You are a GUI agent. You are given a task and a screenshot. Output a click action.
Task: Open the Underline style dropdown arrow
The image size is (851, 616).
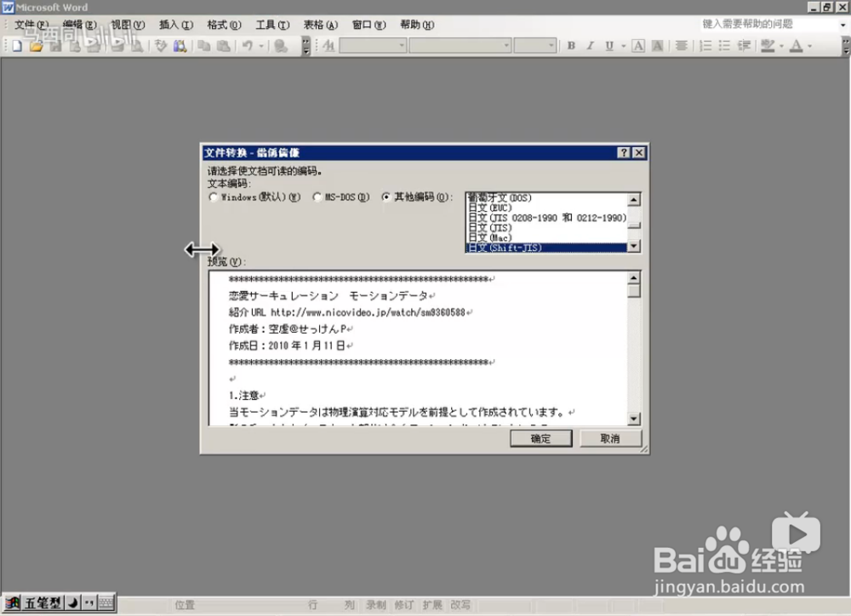tap(622, 46)
